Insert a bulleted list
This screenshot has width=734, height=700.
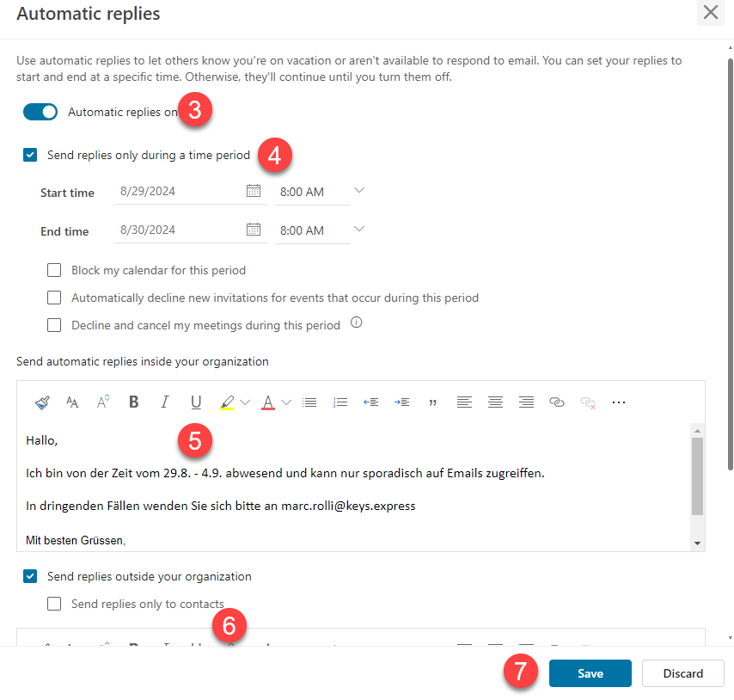pyautogui.click(x=309, y=402)
